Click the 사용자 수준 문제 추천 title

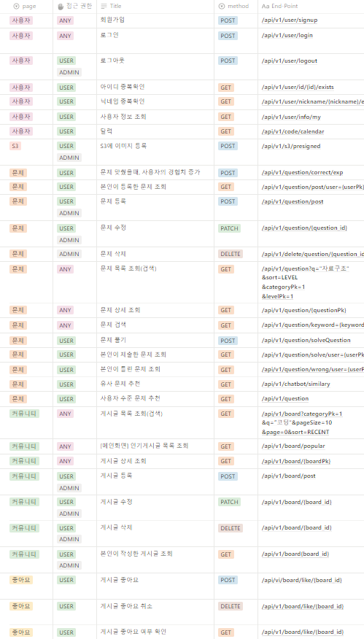(x=130, y=398)
